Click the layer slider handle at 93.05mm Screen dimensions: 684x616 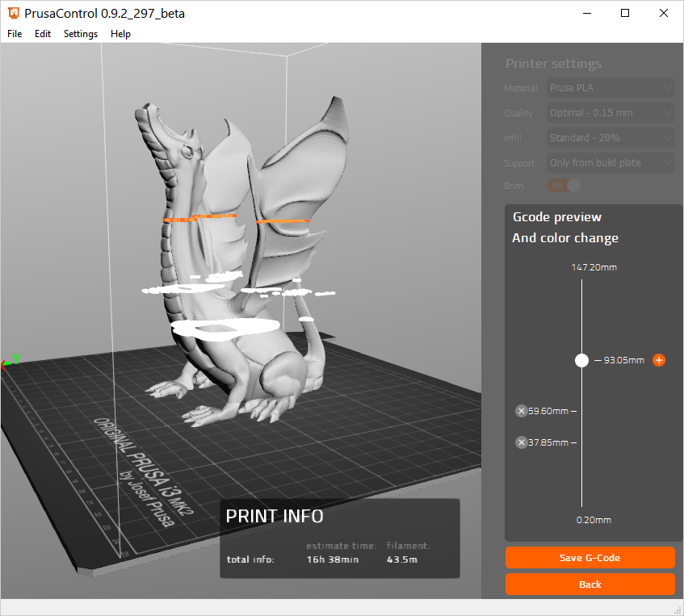tap(581, 360)
